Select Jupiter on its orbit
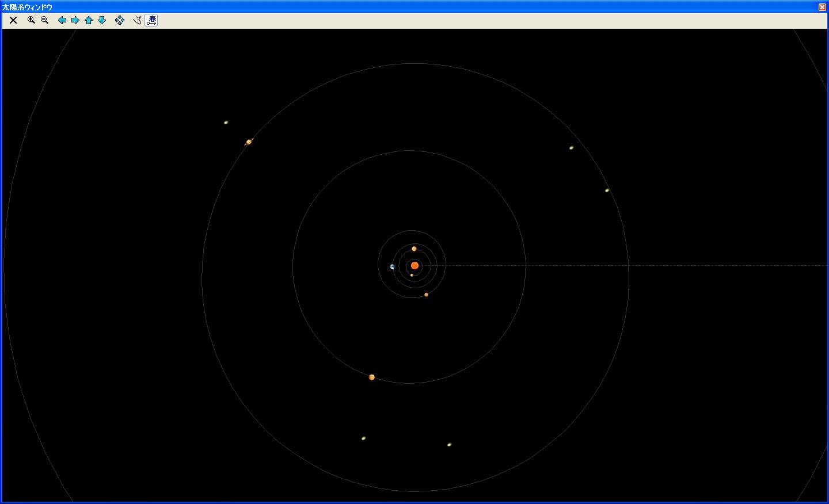Screen dimensions: 829x504 [x=372, y=377]
